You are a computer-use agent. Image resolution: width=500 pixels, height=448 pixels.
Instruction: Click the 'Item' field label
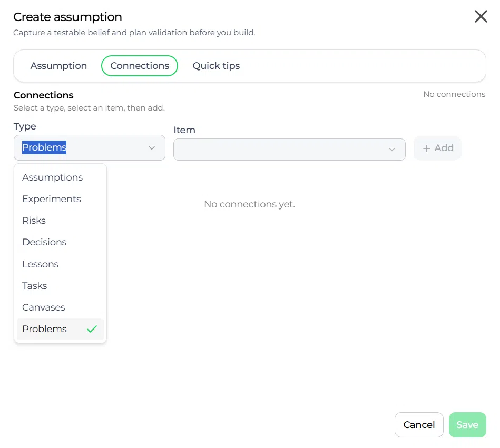click(x=184, y=130)
